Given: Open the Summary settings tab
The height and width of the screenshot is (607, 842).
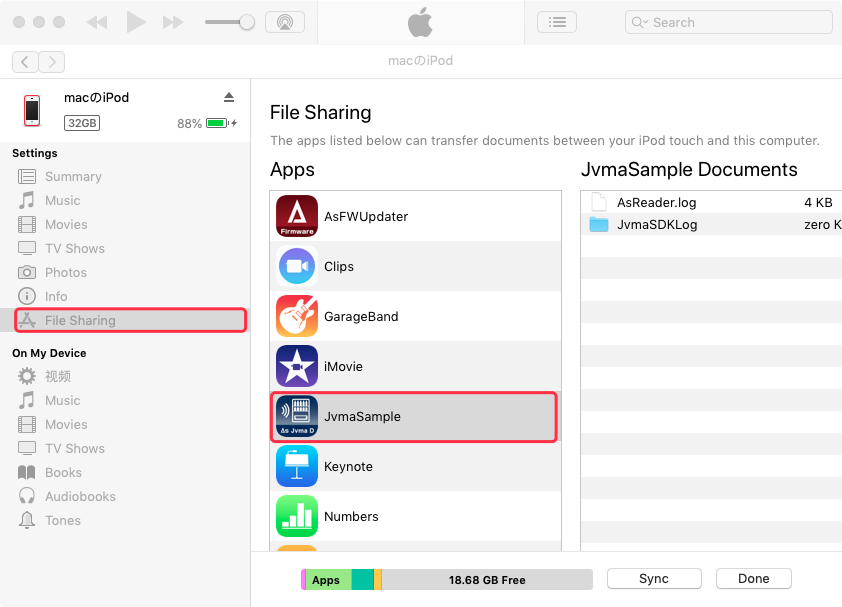Looking at the screenshot, I should [x=72, y=176].
